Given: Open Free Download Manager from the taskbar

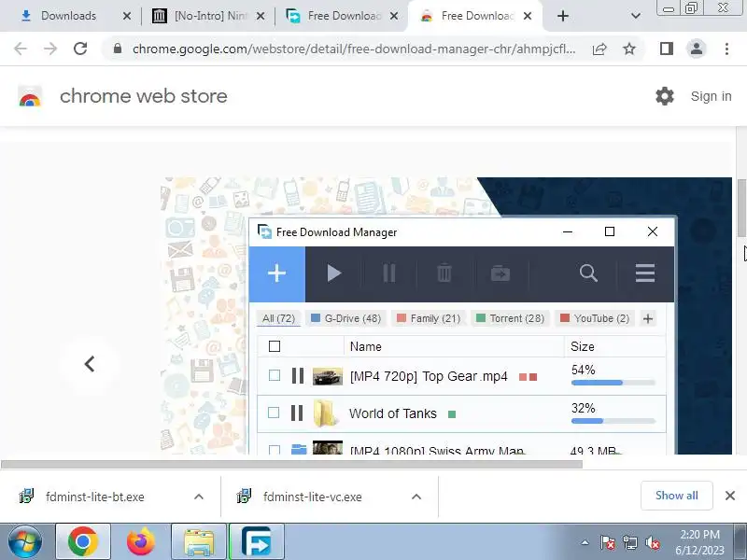Looking at the screenshot, I should coord(256,542).
